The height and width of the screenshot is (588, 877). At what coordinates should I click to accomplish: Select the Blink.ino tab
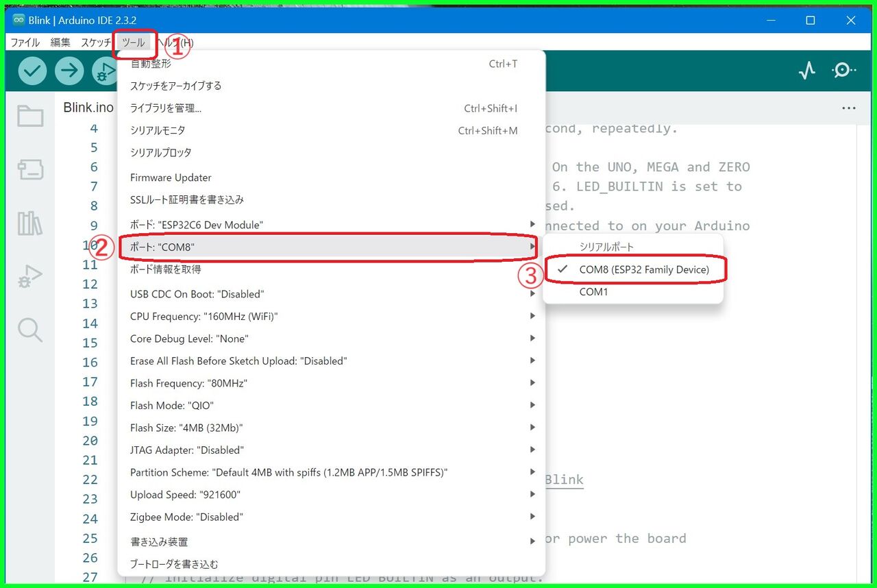pos(88,107)
